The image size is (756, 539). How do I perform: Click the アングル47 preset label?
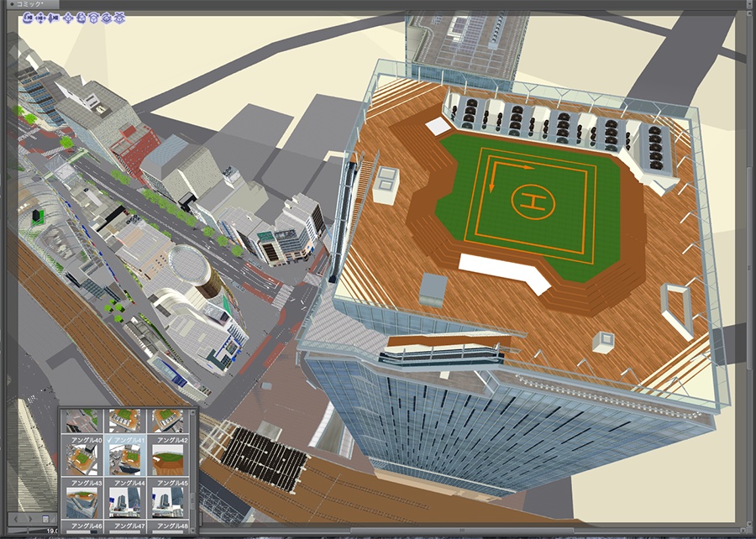coord(129,526)
